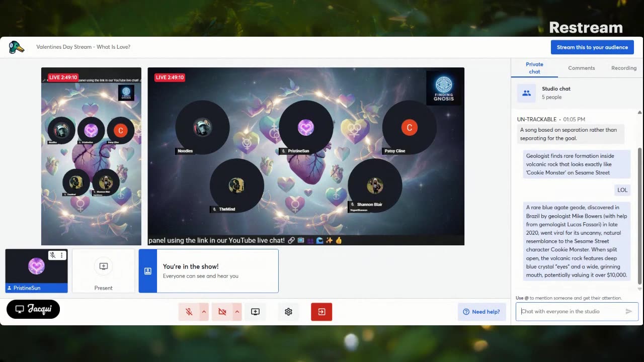Focus the studio chat input field
Screen dimensions: 644x362
click(571, 311)
